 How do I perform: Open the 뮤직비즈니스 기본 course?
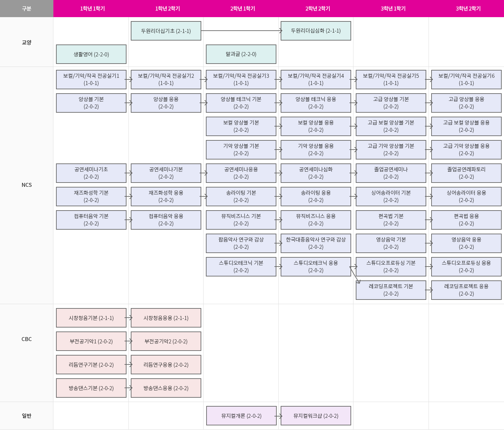pyautogui.click(x=241, y=220)
